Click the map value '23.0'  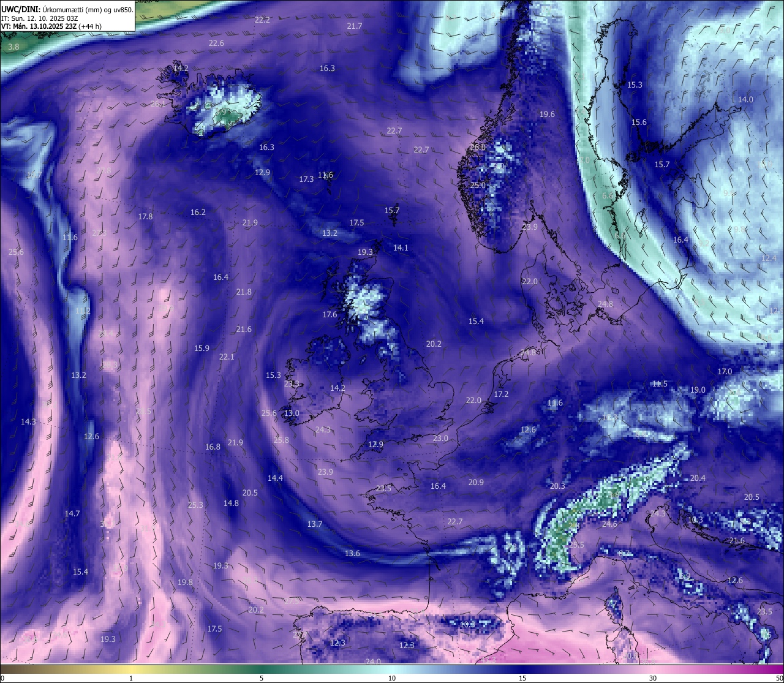point(440,438)
